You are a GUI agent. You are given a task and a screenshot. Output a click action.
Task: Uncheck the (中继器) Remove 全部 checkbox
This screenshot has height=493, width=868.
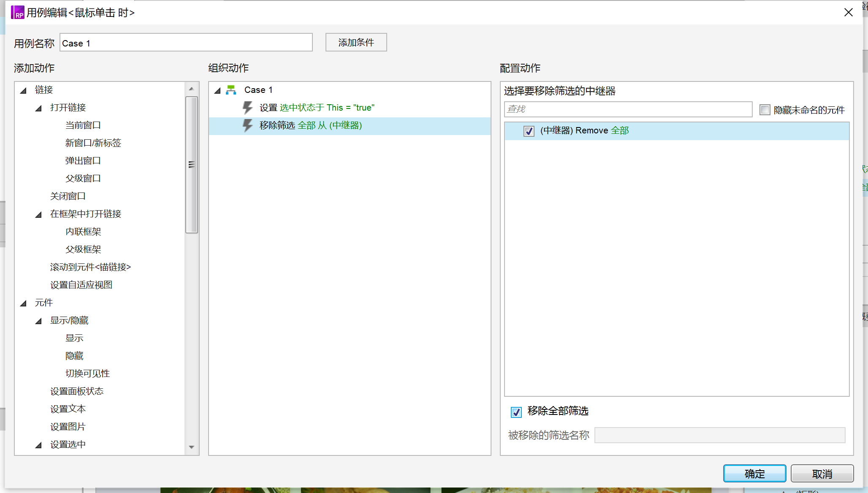coord(529,131)
